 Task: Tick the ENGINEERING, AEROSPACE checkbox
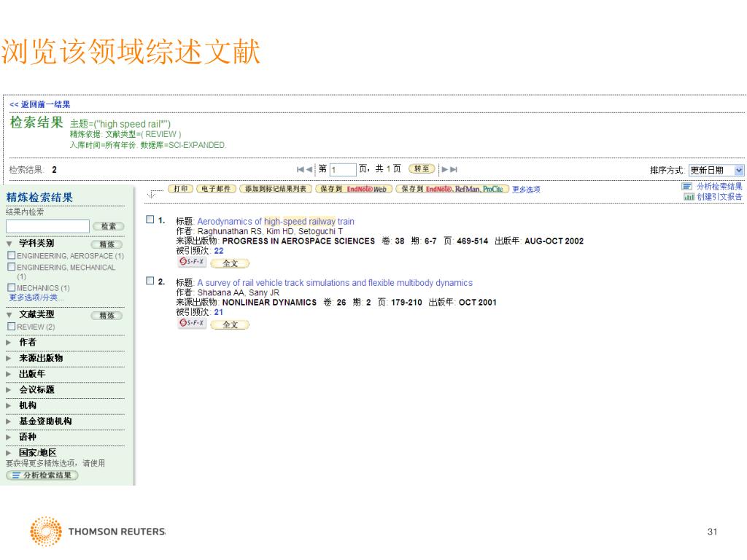11,256
